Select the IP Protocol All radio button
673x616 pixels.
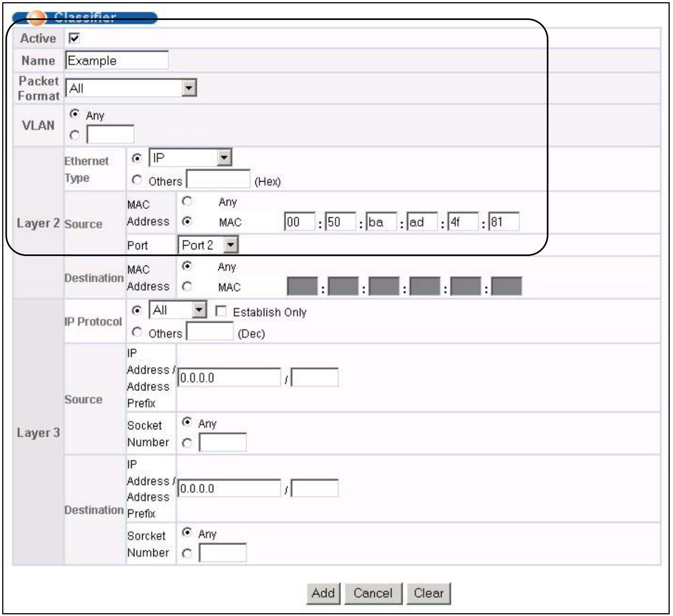[x=137, y=310]
